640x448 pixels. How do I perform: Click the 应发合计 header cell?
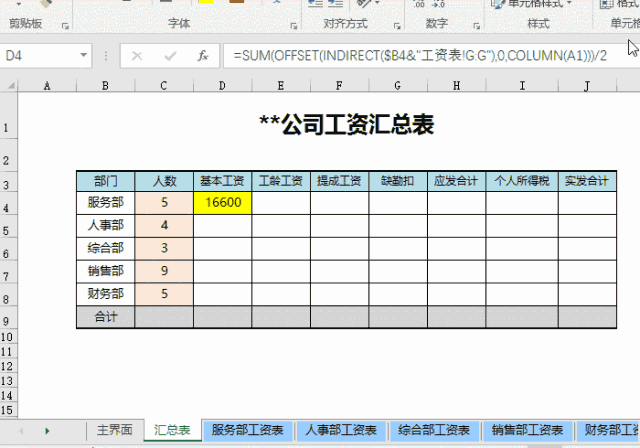456,181
